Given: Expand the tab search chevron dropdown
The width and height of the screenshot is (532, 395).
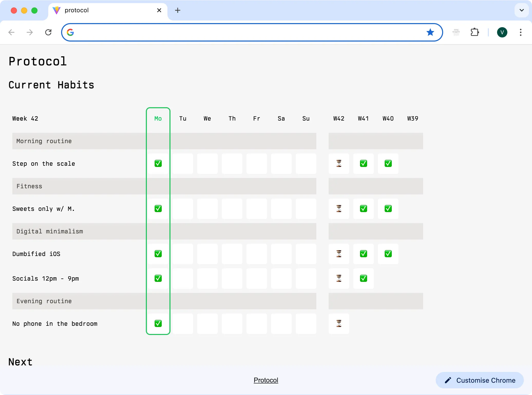Looking at the screenshot, I should coord(521,10).
